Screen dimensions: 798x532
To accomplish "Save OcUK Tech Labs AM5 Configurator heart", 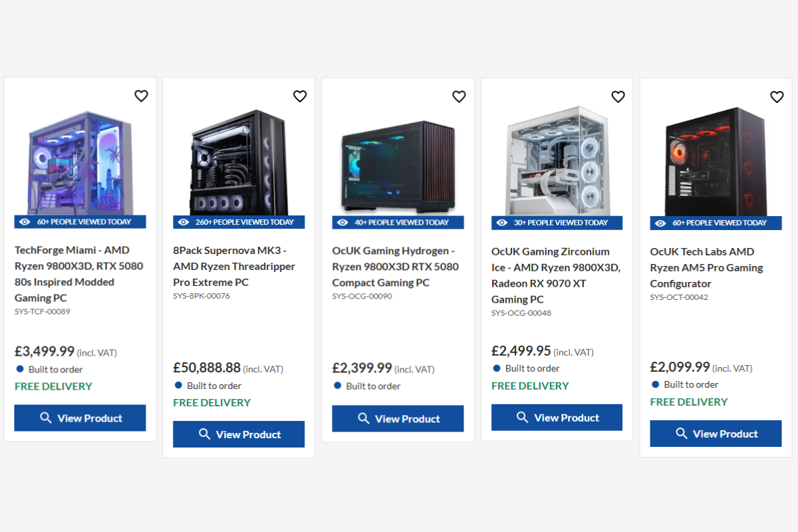I will pos(777,97).
